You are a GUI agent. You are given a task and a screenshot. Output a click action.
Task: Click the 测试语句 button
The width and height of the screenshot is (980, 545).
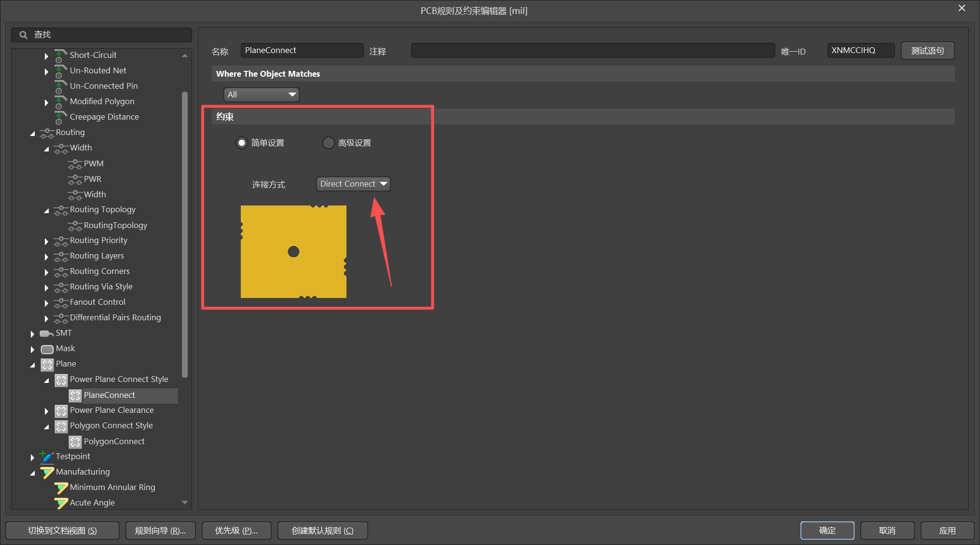pyautogui.click(x=927, y=51)
